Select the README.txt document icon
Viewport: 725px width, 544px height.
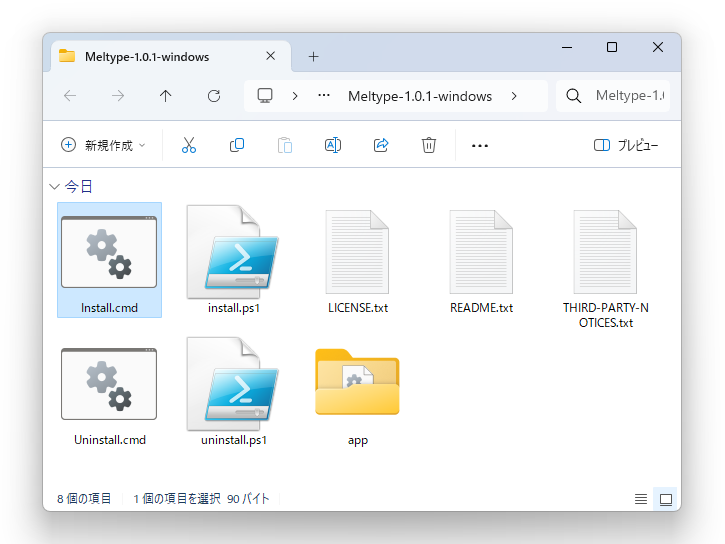(481, 252)
